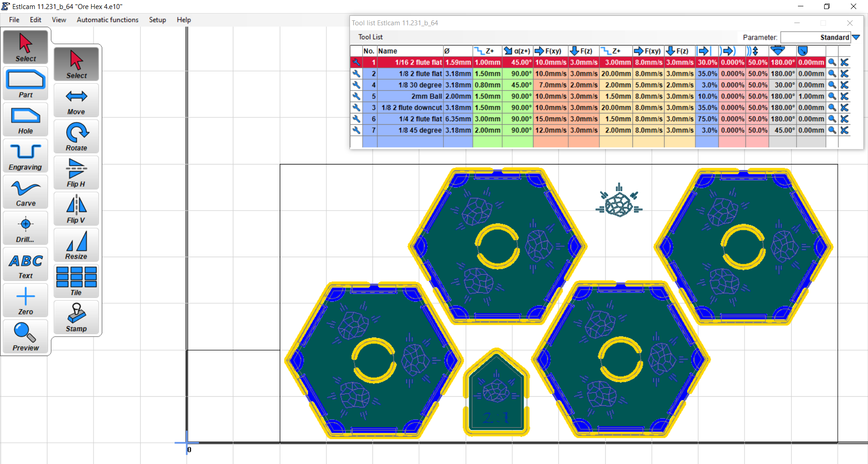This screenshot has height=464, width=868.
Task: Select the '1/4 2 flute flat' name cell
Action: pos(410,119)
